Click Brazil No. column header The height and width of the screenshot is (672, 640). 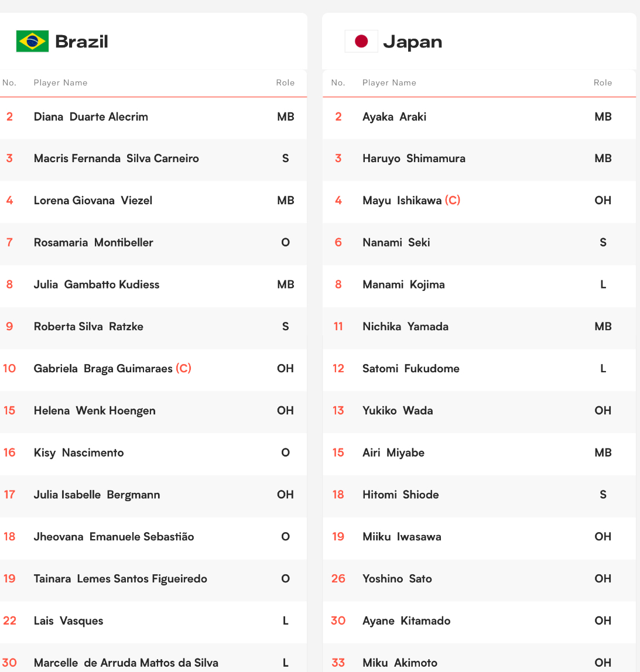9,83
